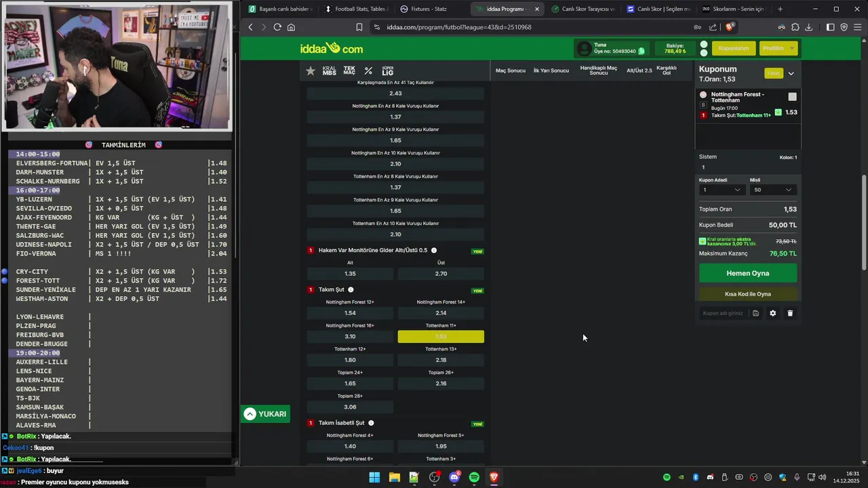Click the browser back arrow

tap(250, 27)
